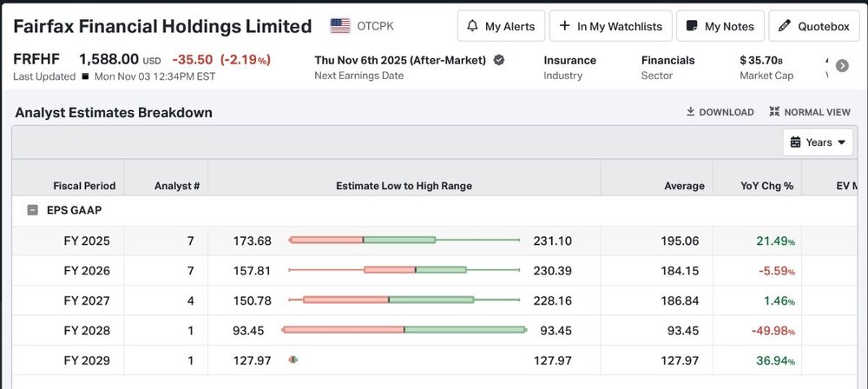Click the Analyst # column header
Screen dimensions: 868x389
tap(176, 186)
